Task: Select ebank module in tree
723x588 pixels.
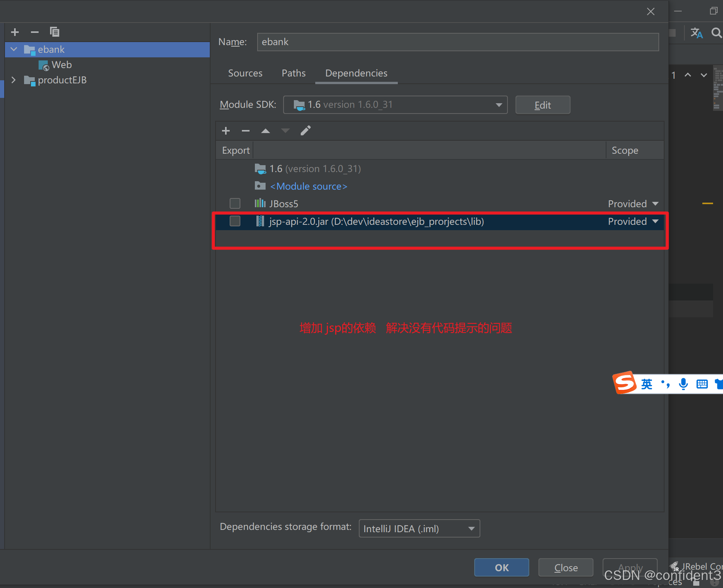Action: [107, 49]
